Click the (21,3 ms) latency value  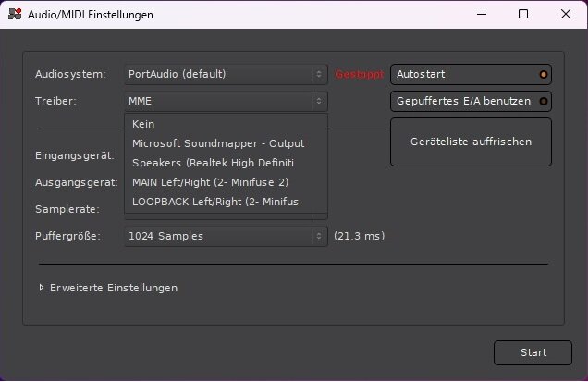coord(360,236)
